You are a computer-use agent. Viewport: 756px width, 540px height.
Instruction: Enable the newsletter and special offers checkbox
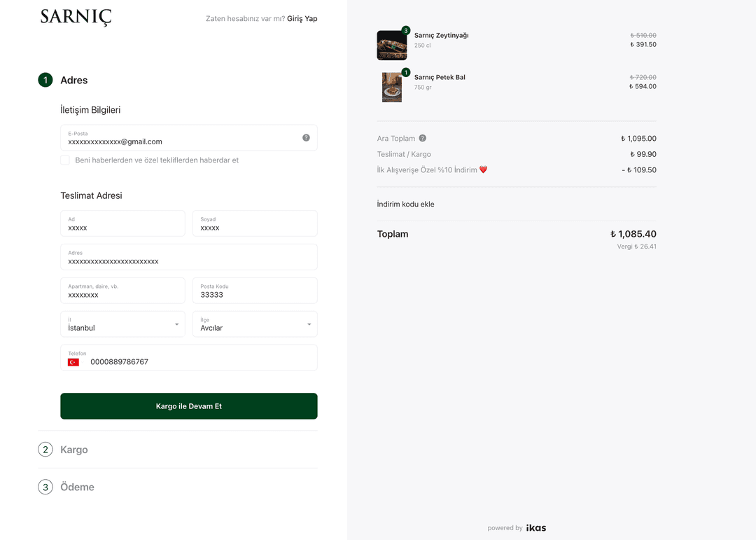[65, 160]
